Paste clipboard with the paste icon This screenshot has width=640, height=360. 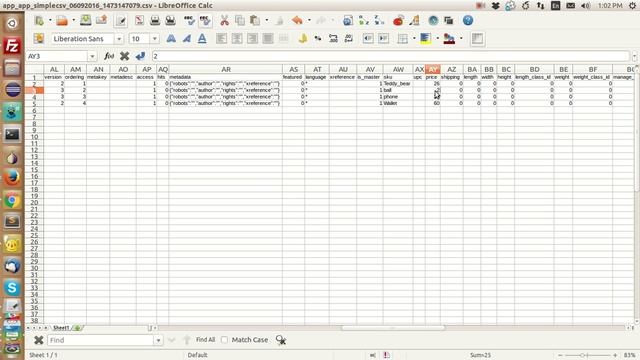pyautogui.click(x=255, y=20)
